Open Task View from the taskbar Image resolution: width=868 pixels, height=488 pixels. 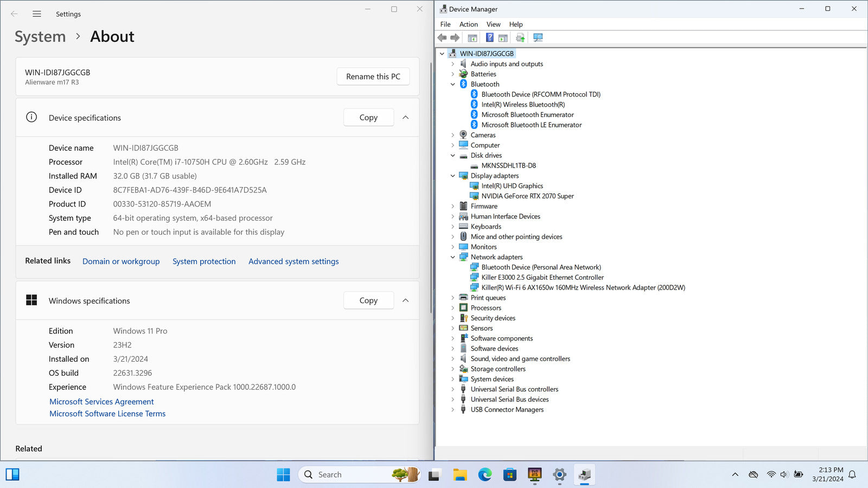click(434, 474)
